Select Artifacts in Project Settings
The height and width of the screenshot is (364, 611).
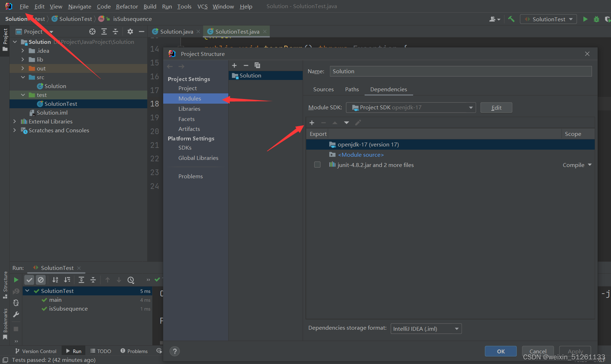[189, 129]
